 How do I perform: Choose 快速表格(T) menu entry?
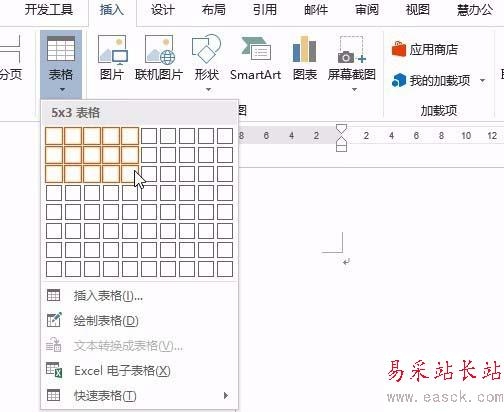click(x=139, y=396)
